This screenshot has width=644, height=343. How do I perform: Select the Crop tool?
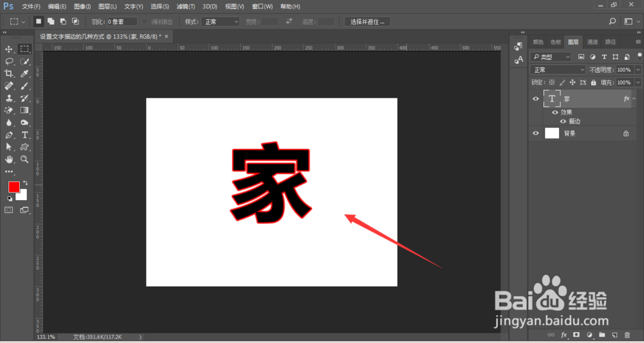click(x=8, y=74)
